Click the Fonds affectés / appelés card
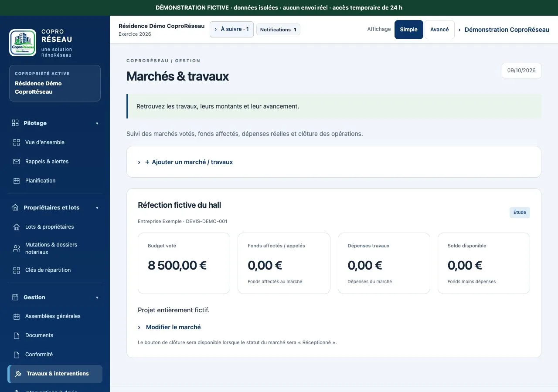558x392 pixels. click(x=284, y=263)
